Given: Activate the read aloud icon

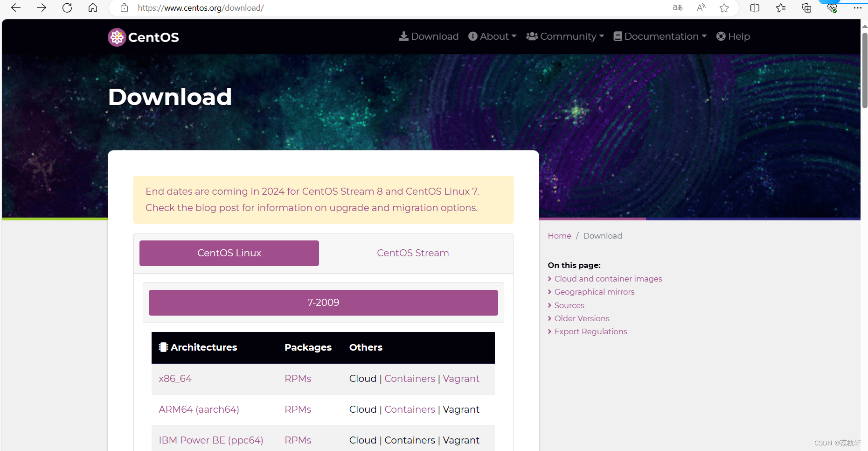Looking at the screenshot, I should tap(701, 8).
